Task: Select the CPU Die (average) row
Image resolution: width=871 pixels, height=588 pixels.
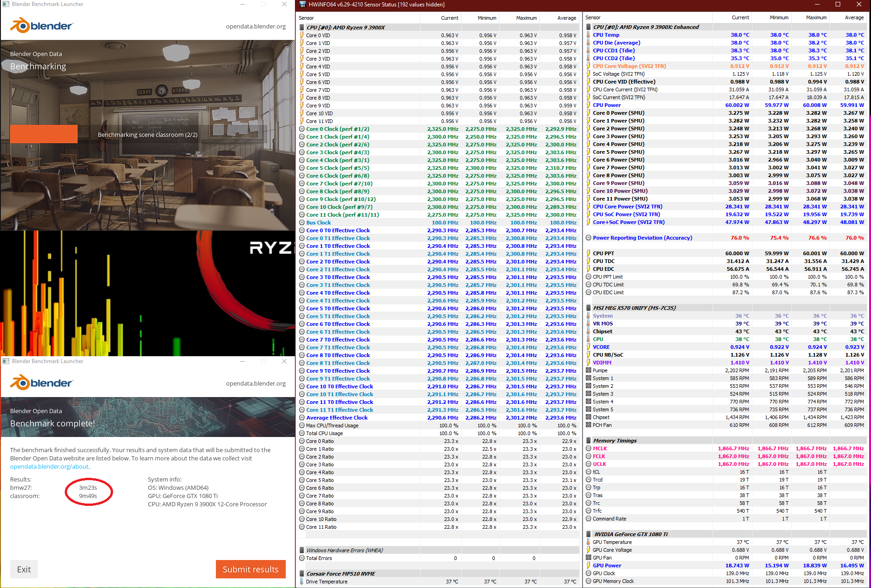Action: pos(726,43)
